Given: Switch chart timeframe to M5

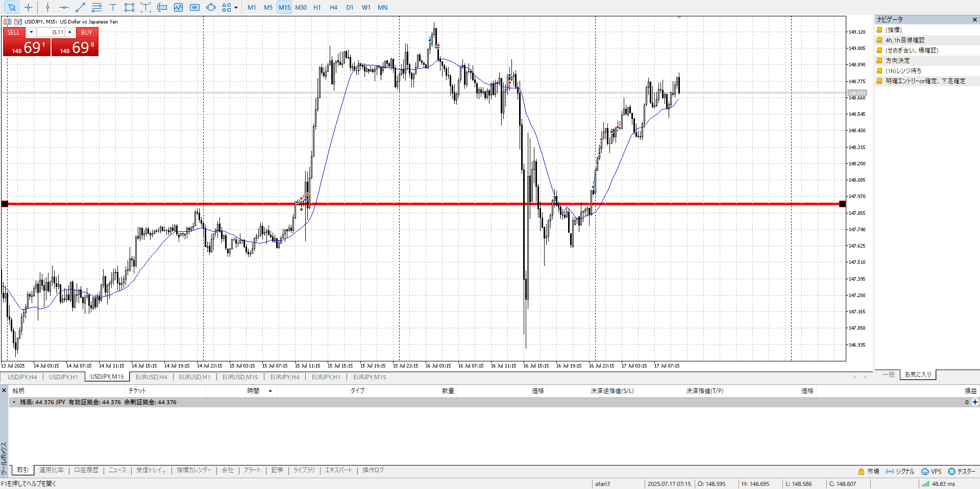Looking at the screenshot, I should click(268, 7).
